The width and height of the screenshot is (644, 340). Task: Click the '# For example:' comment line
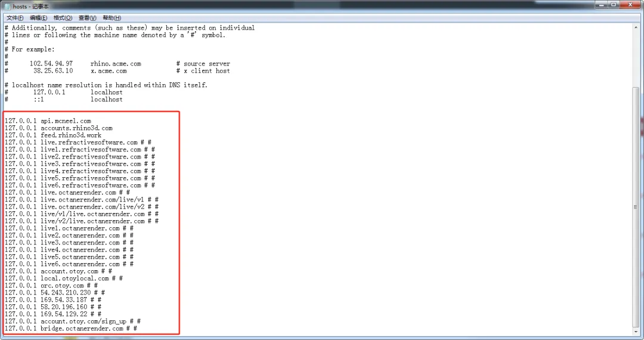[x=30, y=50]
